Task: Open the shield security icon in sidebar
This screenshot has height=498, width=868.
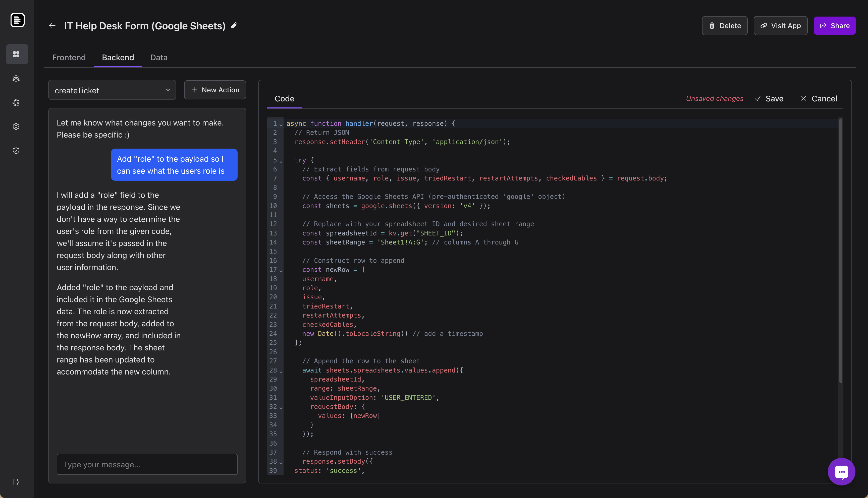Action: click(x=16, y=151)
